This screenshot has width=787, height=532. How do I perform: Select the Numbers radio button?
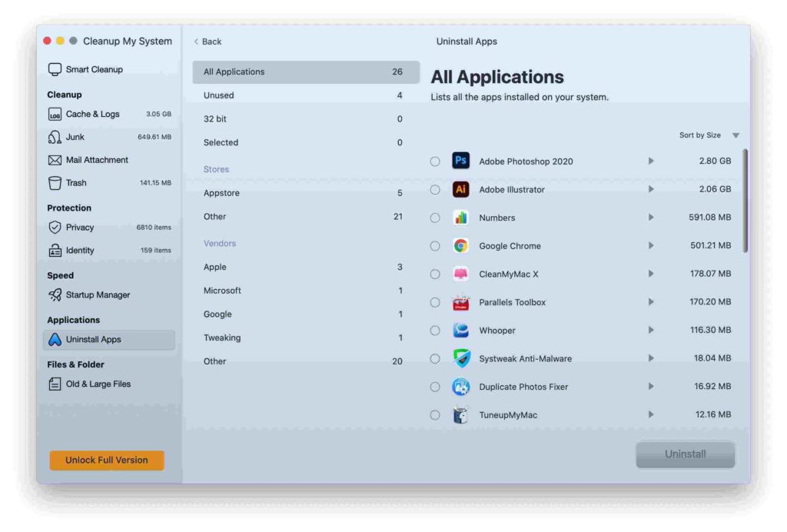click(435, 218)
